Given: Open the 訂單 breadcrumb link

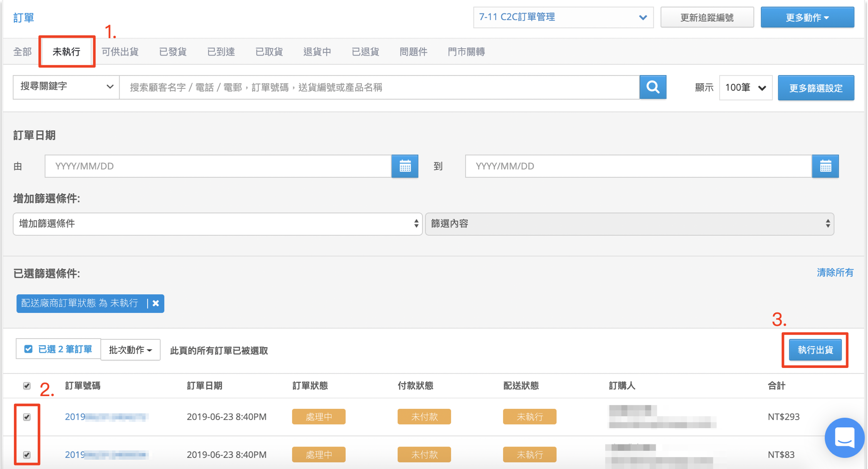Looking at the screenshot, I should pos(24,18).
